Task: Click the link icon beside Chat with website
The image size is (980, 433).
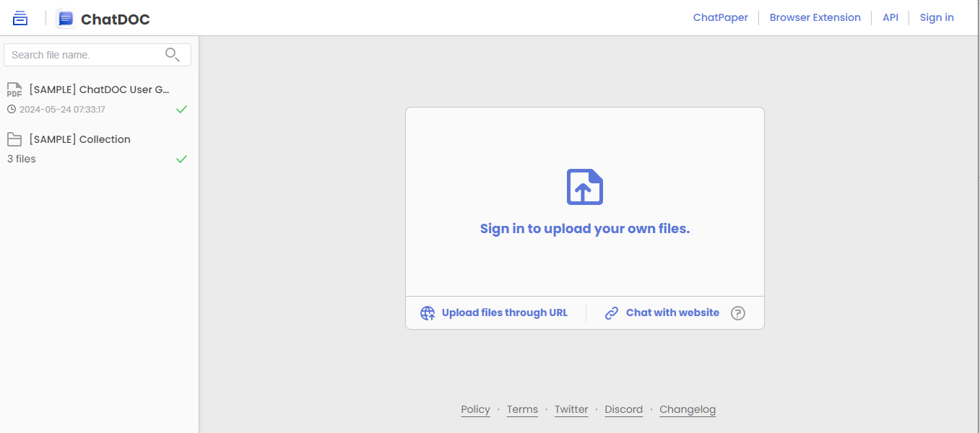Action: click(x=612, y=312)
